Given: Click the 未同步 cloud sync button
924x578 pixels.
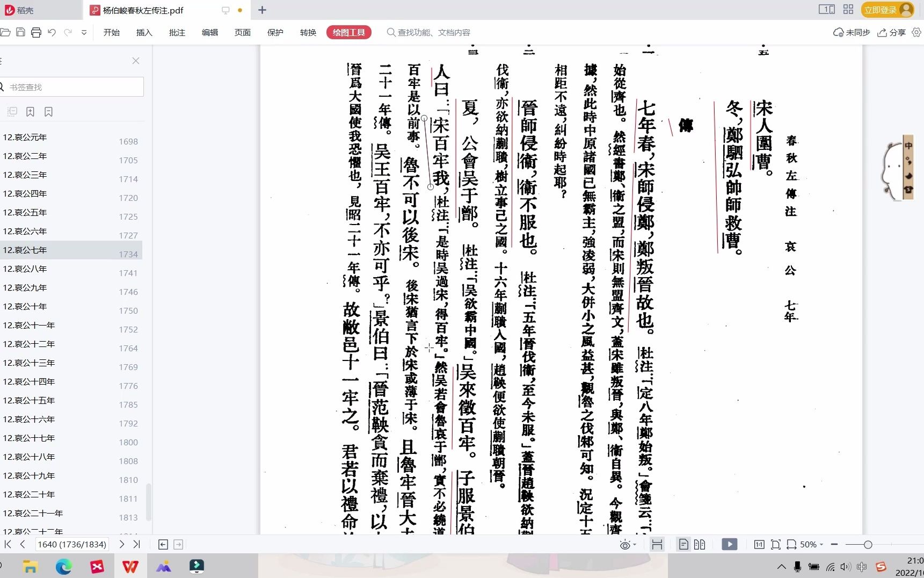Looking at the screenshot, I should pos(852,32).
